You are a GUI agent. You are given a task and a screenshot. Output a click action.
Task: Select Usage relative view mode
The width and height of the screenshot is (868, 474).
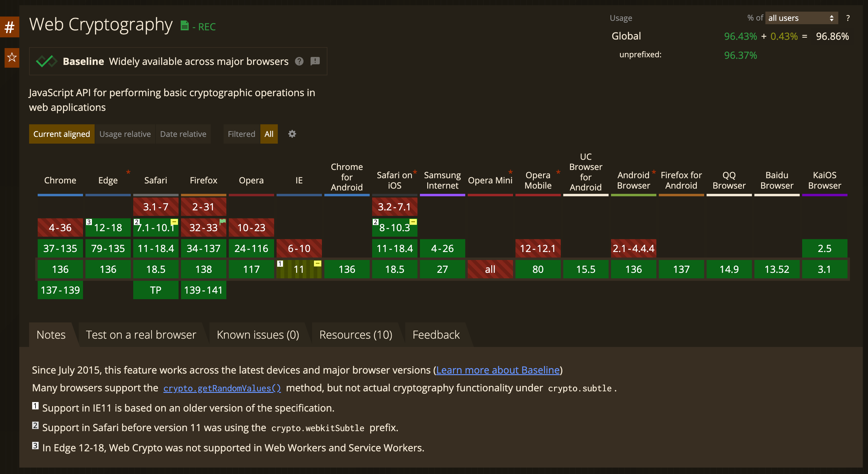(x=125, y=134)
